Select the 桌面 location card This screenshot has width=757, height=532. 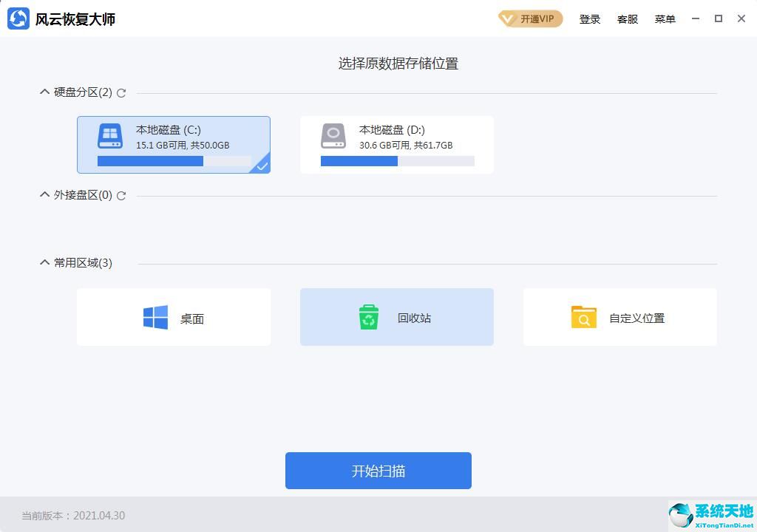(174, 317)
